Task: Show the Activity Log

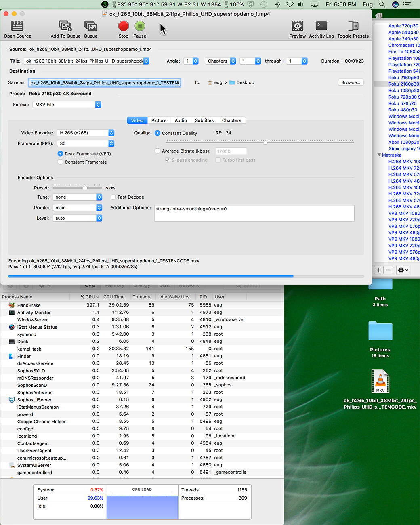Action: click(321, 26)
